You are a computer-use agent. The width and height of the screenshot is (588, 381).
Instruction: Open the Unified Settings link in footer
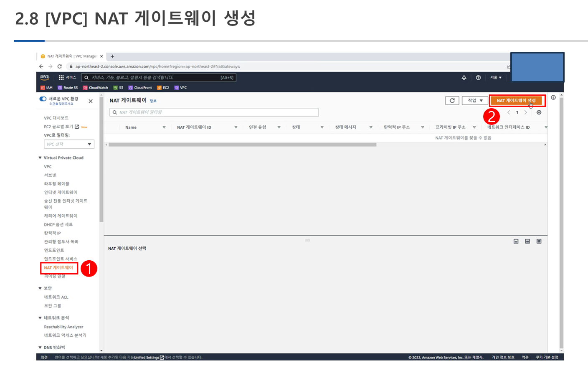pos(149,358)
